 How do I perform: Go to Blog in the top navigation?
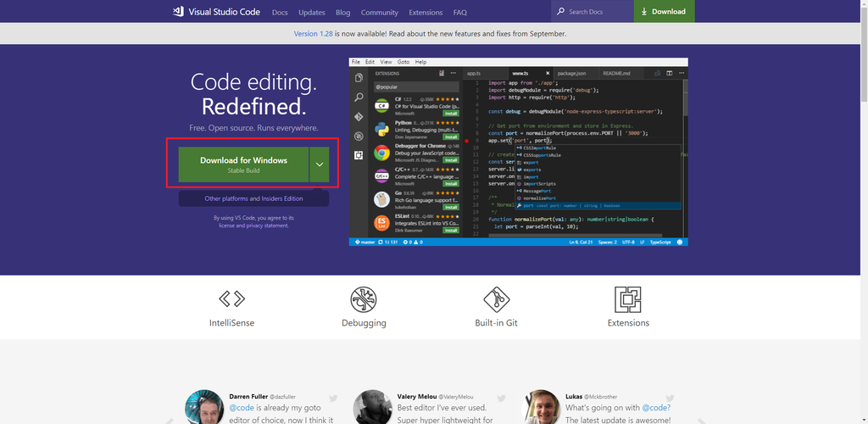point(342,12)
